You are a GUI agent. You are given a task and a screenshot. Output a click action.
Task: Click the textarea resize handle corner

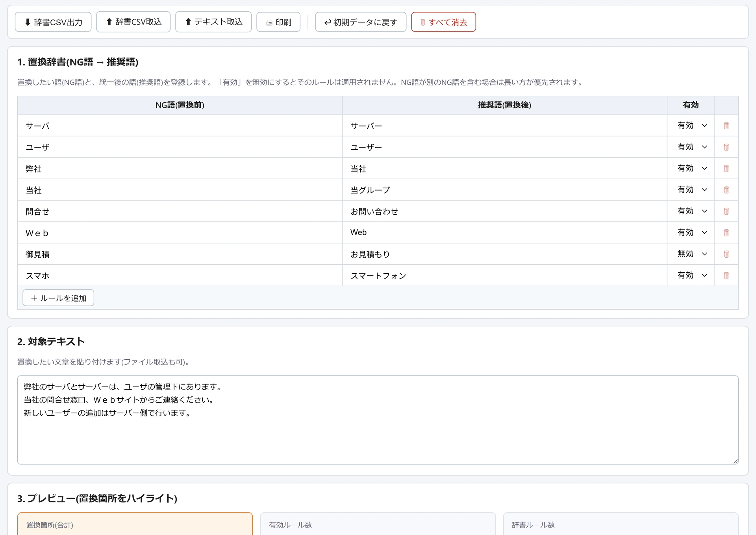pos(735,461)
